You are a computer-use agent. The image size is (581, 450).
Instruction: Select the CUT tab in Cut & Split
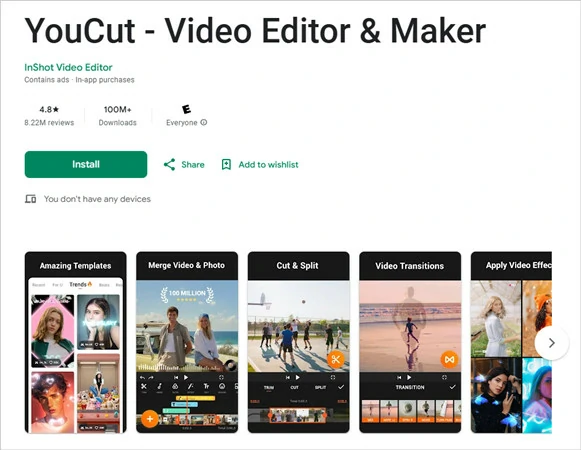point(295,387)
